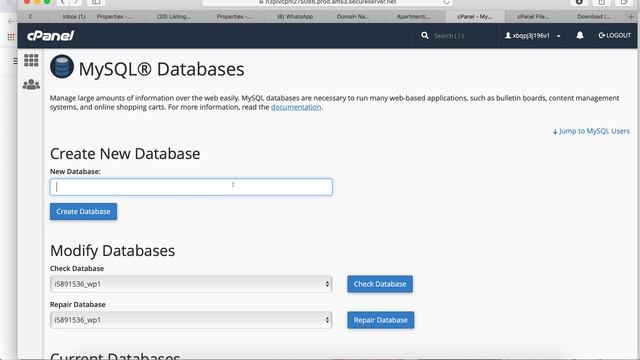Click the Repair Database button

pos(380,320)
